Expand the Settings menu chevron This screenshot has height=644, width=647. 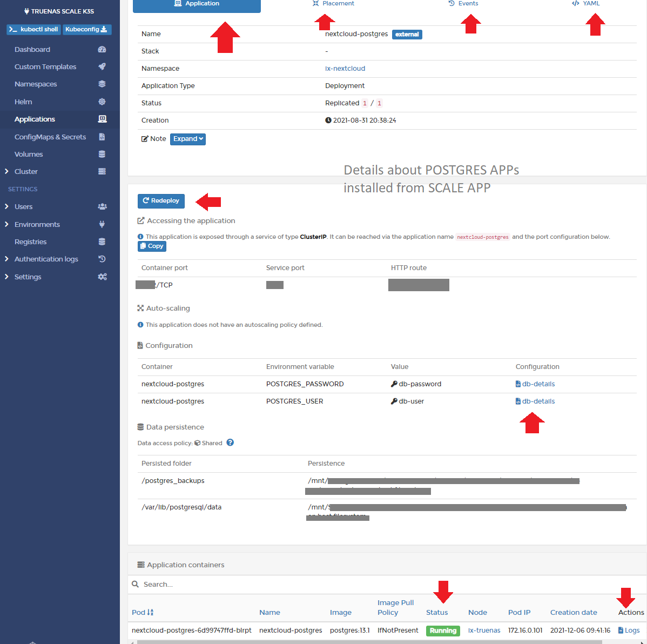pyautogui.click(x=6, y=277)
